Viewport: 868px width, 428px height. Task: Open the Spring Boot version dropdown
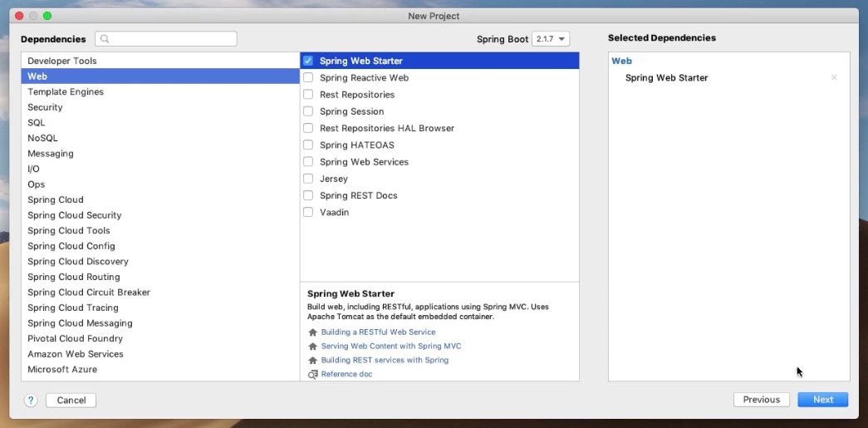coord(550,39)
